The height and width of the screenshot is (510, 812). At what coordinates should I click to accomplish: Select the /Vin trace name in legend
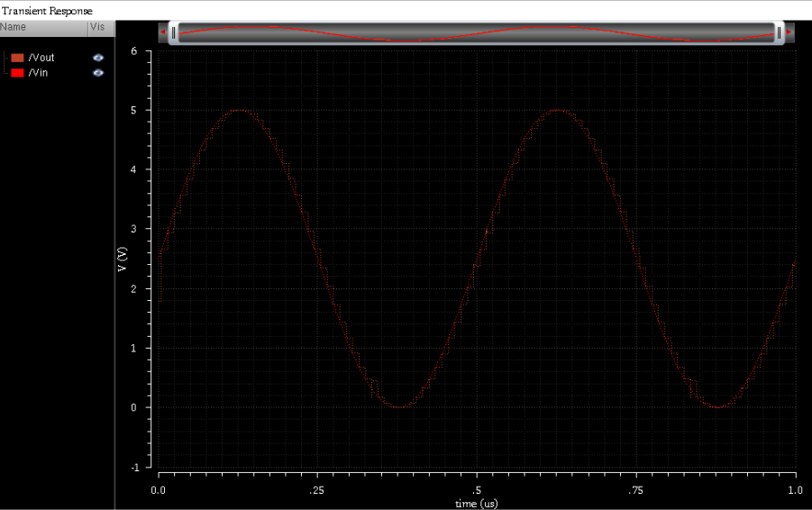[39, 73]
